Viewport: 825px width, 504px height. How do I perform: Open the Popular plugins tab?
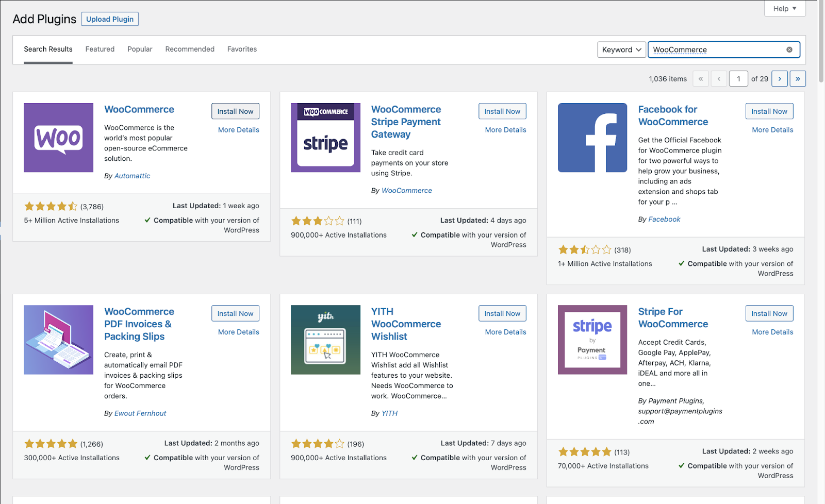point(140,49)
